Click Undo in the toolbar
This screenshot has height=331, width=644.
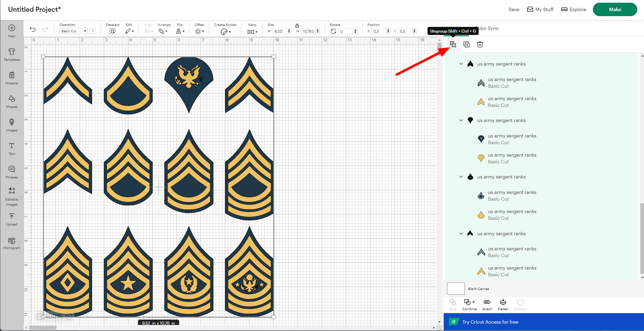coord(32,30)
